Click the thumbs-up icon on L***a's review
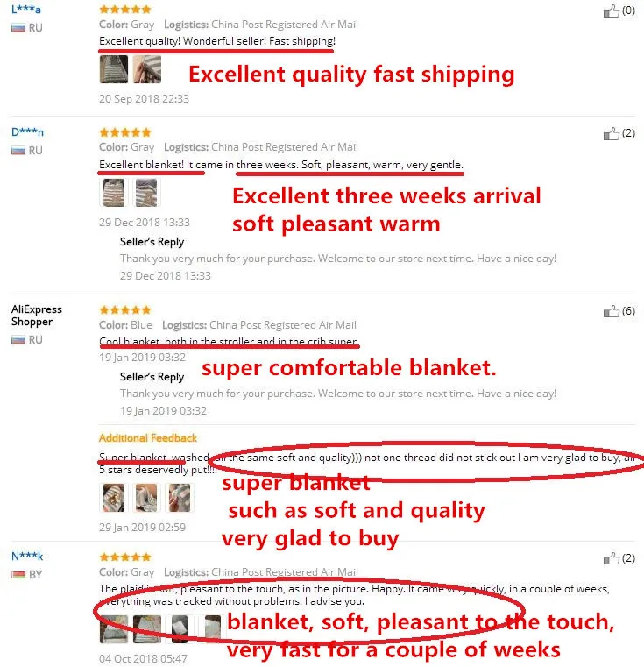Screen dimensions: 644x667 click(612, 11)
